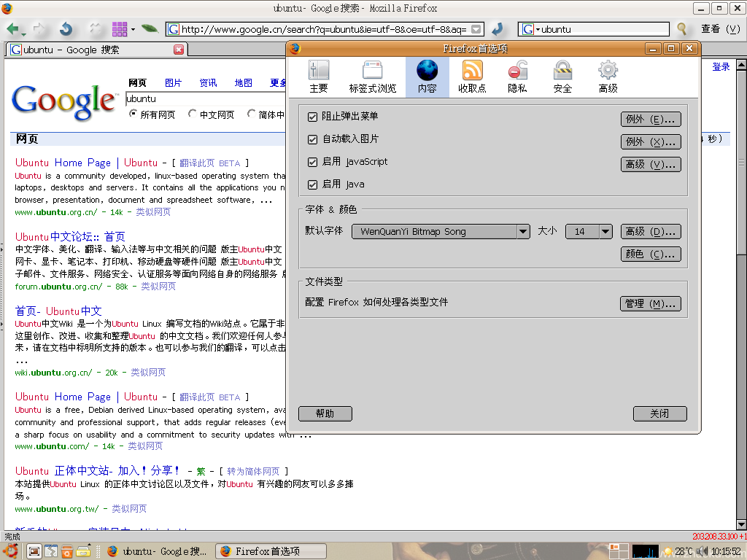Screen dimensions: 747x560
Task: Expand the address bar history dropdown arrow
Action: [x=476, y=29]
